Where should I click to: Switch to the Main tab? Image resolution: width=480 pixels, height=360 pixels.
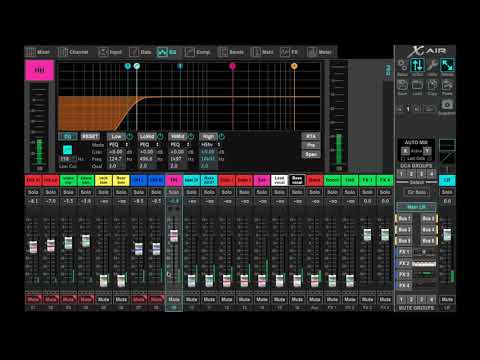262,52
